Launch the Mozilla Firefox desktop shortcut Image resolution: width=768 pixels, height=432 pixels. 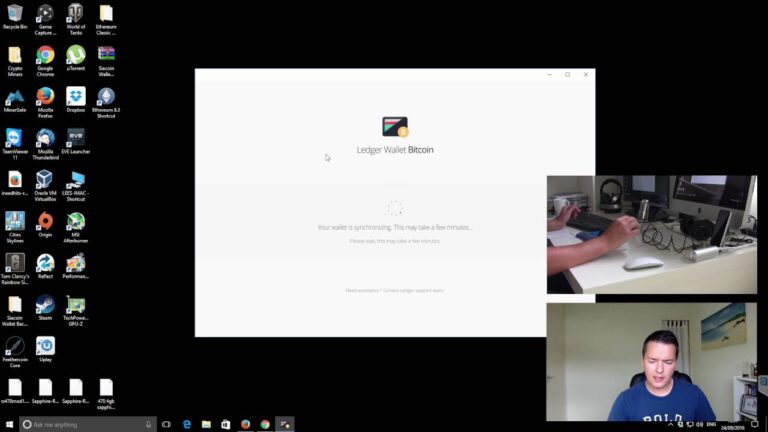coord(45,97)
